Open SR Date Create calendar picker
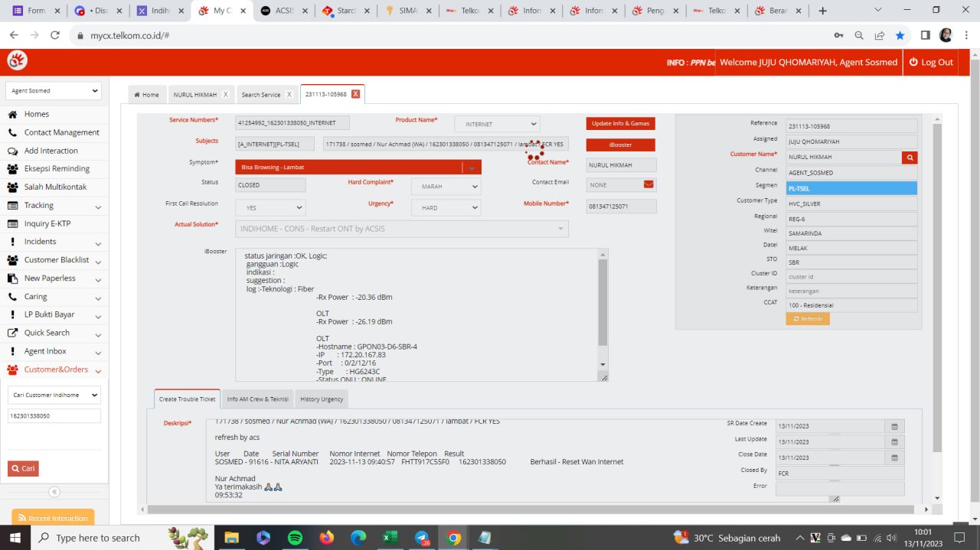 point(894,426)
